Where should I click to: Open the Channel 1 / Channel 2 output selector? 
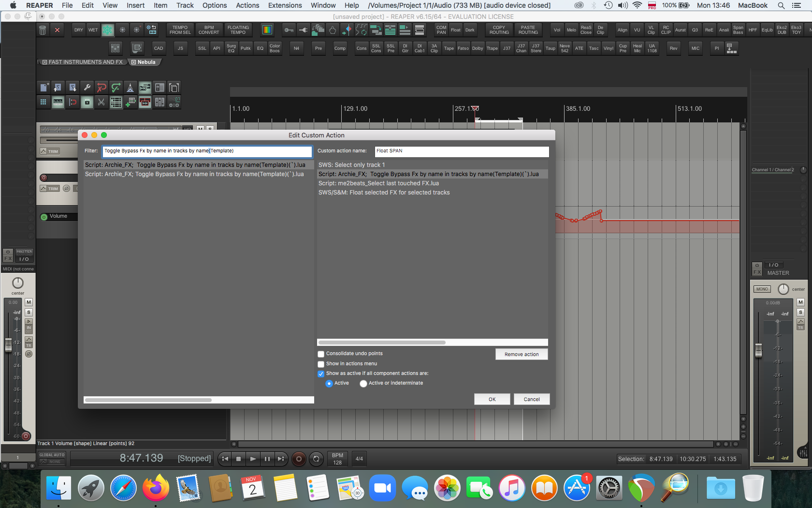773,170
